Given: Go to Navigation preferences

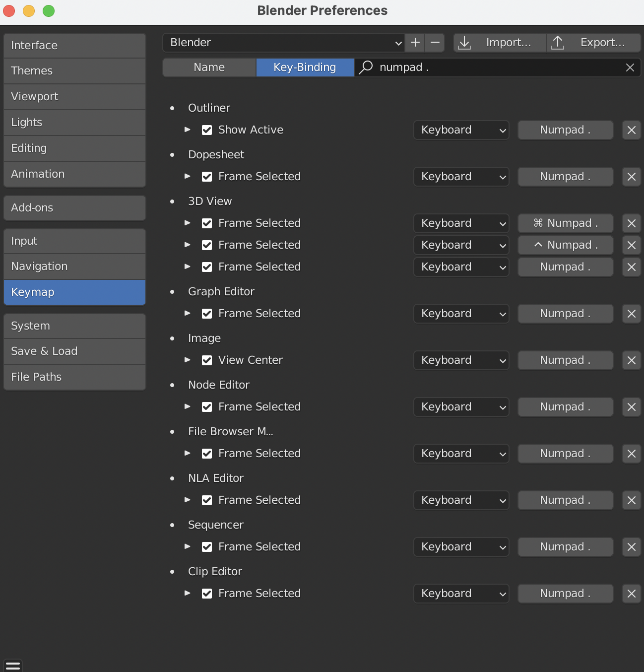Looking at the screenshot, I should (75, 267).
